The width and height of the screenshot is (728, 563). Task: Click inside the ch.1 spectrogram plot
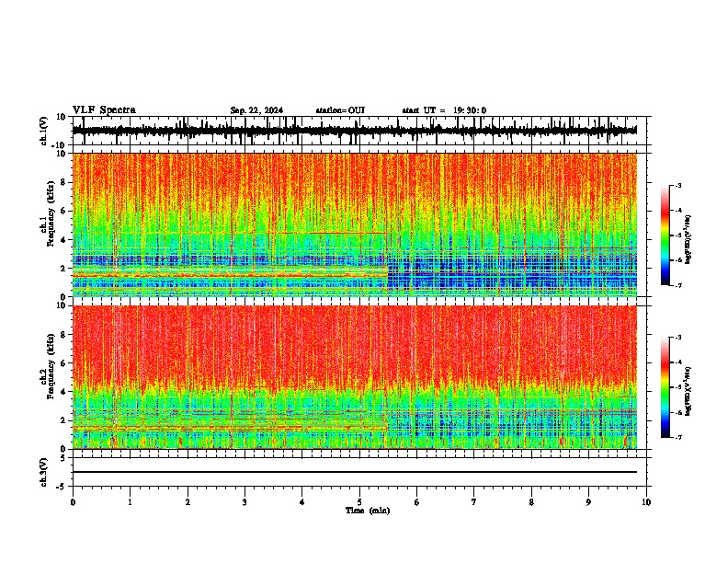(355, 224)
